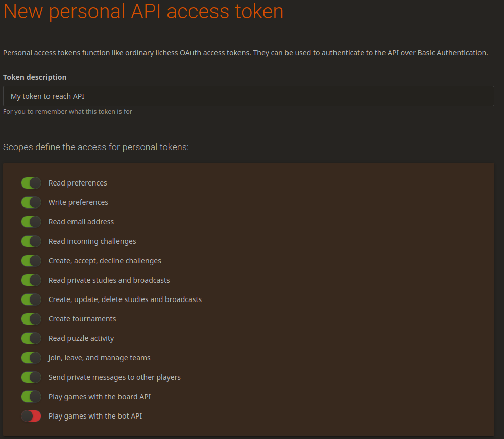Enable Play games with the bot API switch
Screen dimensions: 504x439
pyautogui.click(x=31, y=416)
